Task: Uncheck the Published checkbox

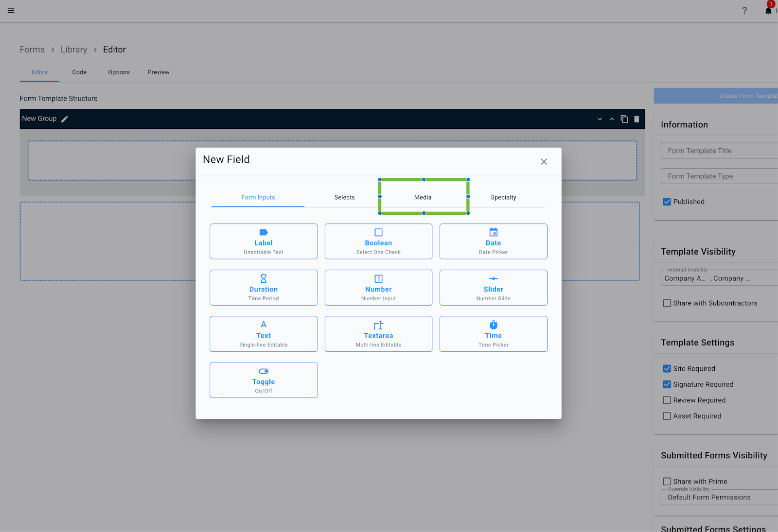Action: (667, 202)
